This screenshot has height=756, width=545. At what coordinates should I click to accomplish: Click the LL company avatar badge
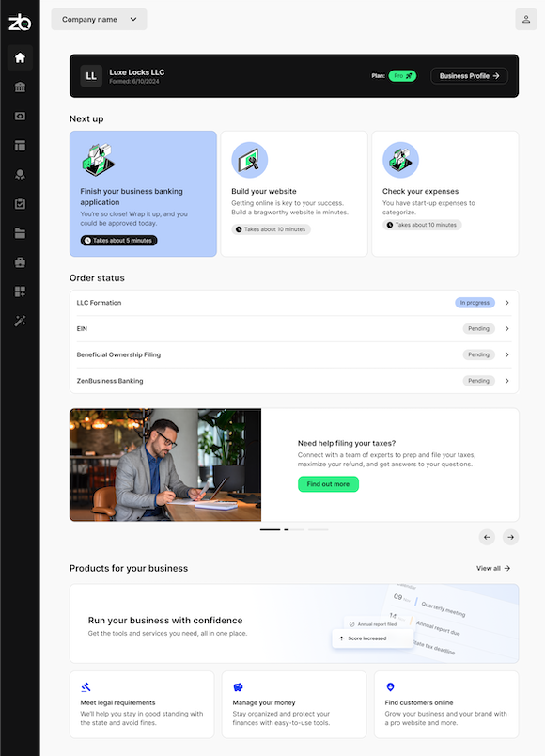[91, 76]
